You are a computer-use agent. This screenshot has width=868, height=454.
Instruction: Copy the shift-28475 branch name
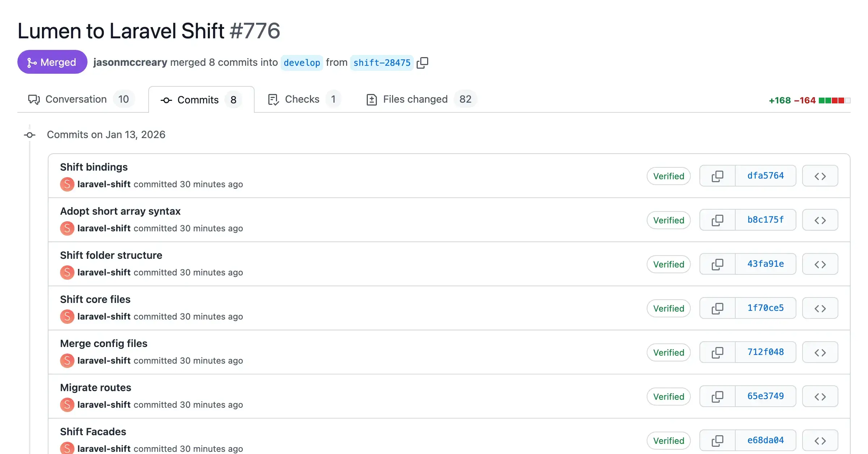pos(422,62)
